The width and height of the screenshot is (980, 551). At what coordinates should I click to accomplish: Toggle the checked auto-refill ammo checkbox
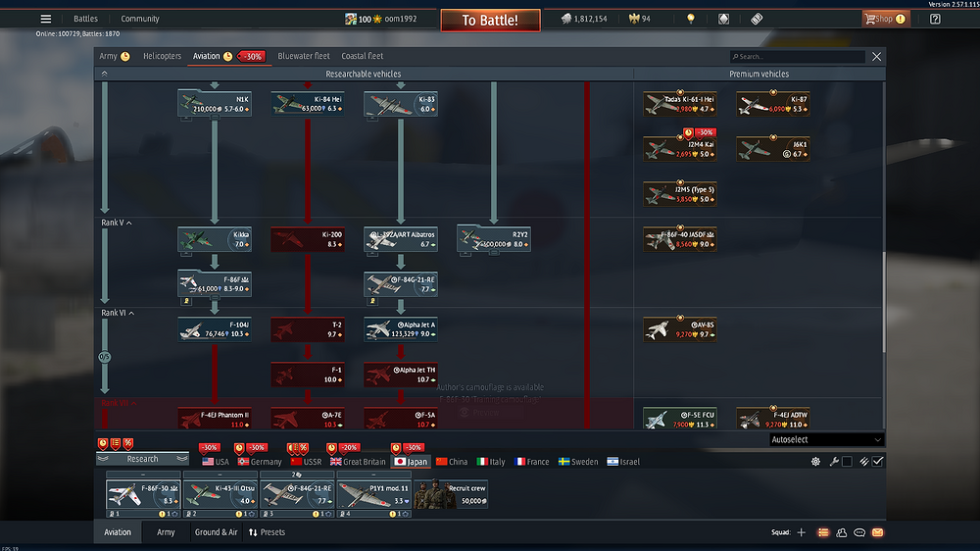(x=877, y=462)
